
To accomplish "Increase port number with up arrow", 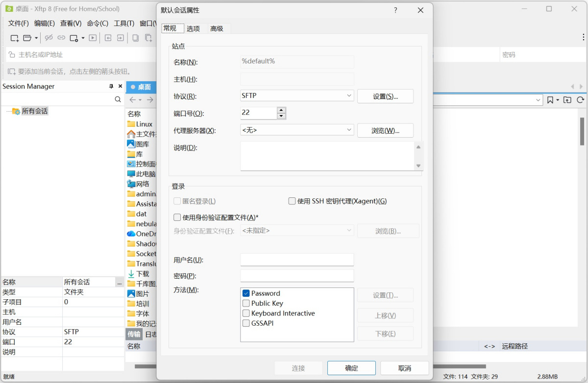I will pos(281,110).
